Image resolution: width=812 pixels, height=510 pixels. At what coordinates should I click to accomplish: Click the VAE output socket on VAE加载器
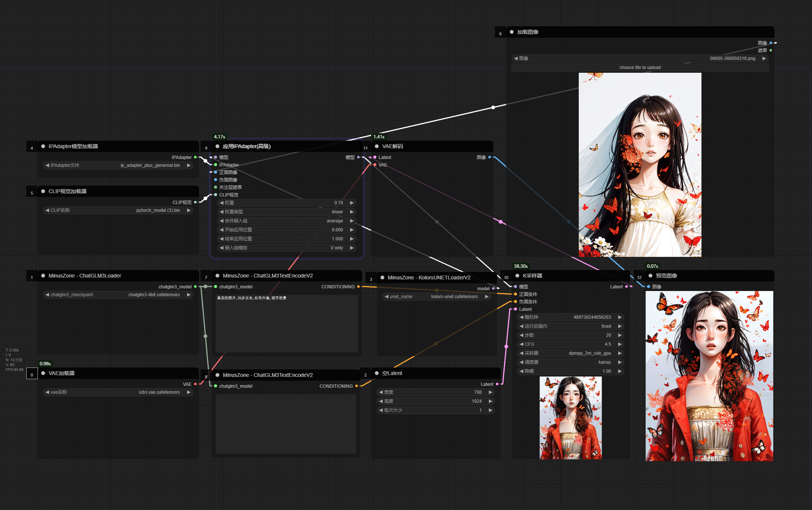point(195,384)
